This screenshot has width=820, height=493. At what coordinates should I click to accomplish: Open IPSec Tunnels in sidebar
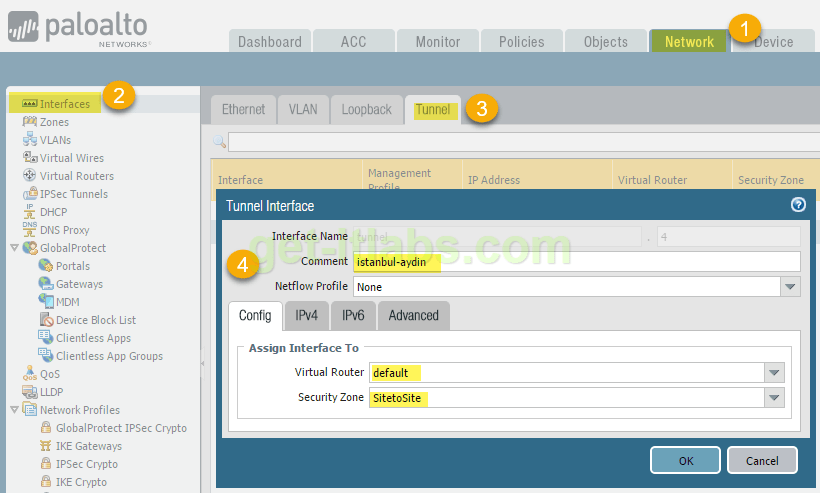[73, 194]
